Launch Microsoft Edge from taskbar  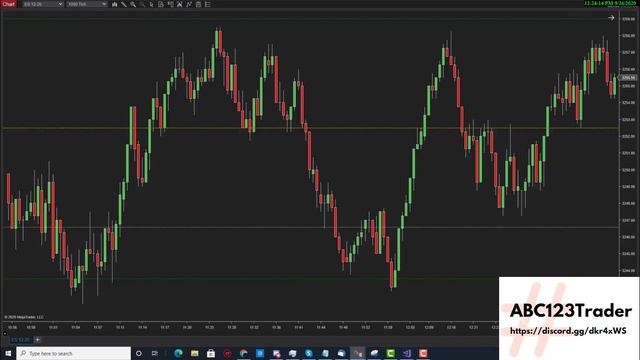pyautogui.click(x=178, y=353)
